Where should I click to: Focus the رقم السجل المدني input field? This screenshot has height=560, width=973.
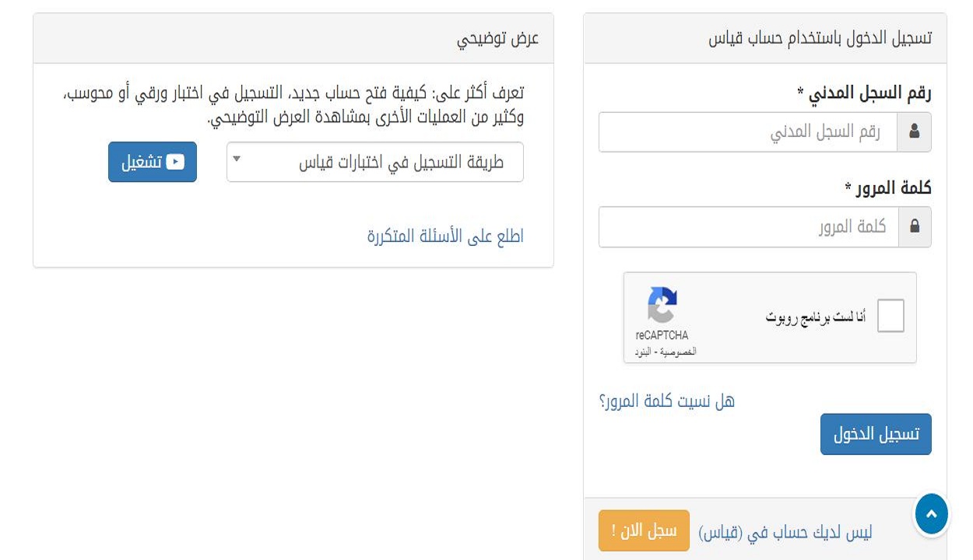(x=748, y=132)
